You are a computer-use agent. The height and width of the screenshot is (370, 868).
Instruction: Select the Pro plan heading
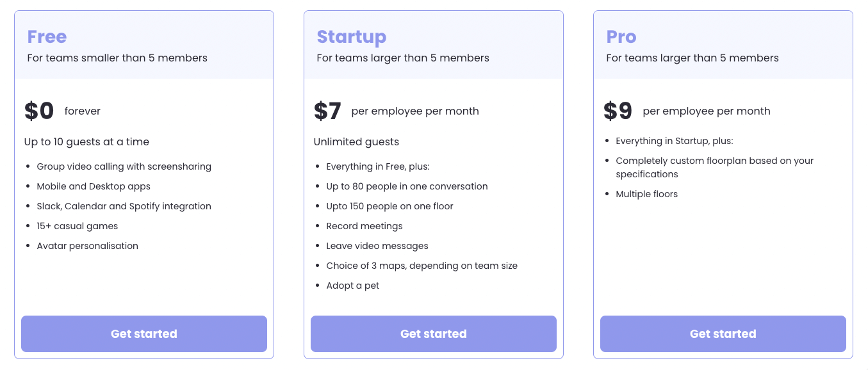point(621,36)
